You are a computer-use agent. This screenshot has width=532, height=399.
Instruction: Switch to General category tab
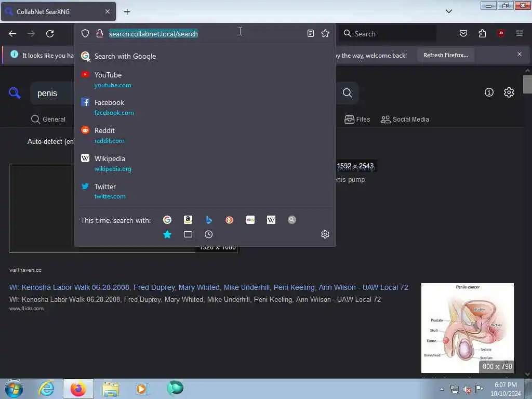[48, 119]
